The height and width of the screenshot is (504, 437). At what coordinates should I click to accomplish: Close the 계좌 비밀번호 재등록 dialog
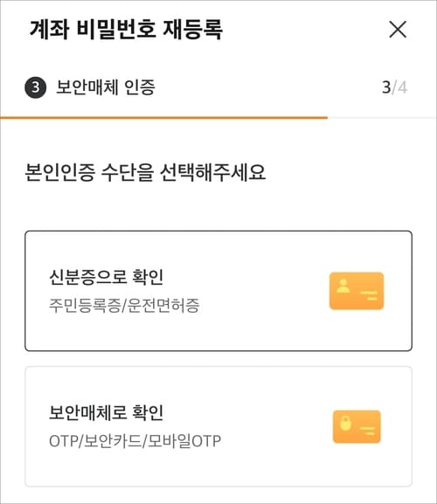click(398, 29)
